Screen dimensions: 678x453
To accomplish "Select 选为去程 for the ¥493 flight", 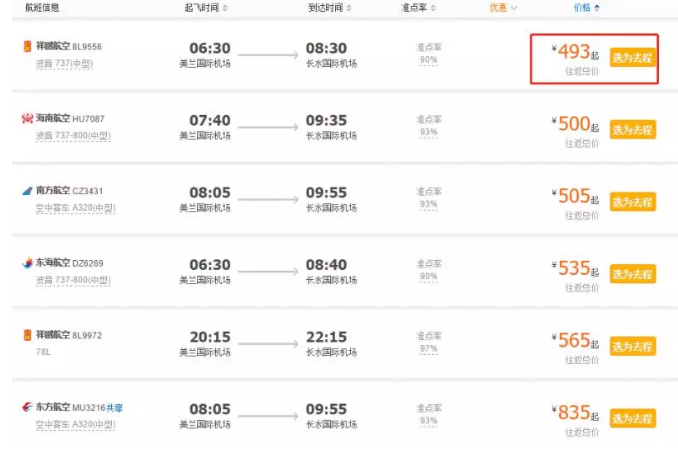I will pos(632,57).
